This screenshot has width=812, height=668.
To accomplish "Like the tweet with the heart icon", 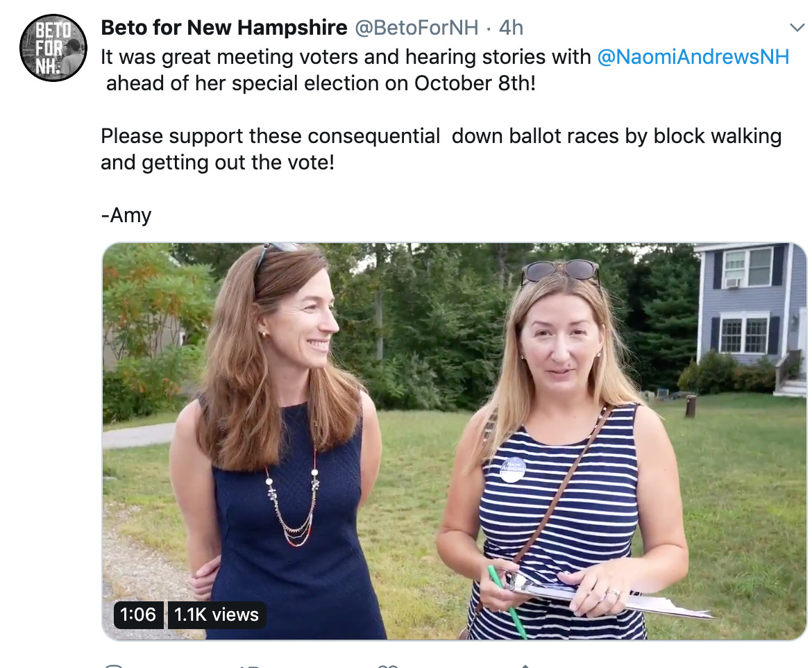I will (387, 665).
